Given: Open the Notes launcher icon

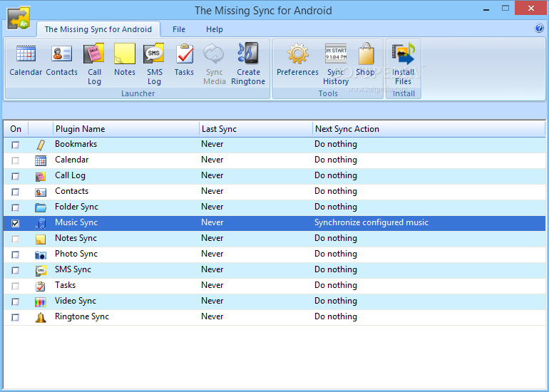Looking at the screenshot, I should [x=125, y=56].
